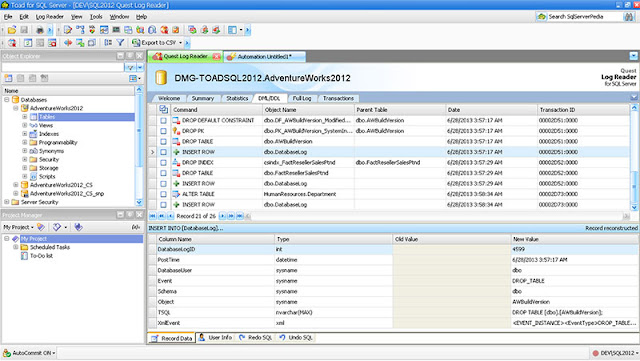This screenshot has height=361, width=640.
Task: Sort by the Transaction ID column header
Action: click(x=583, y=109)
